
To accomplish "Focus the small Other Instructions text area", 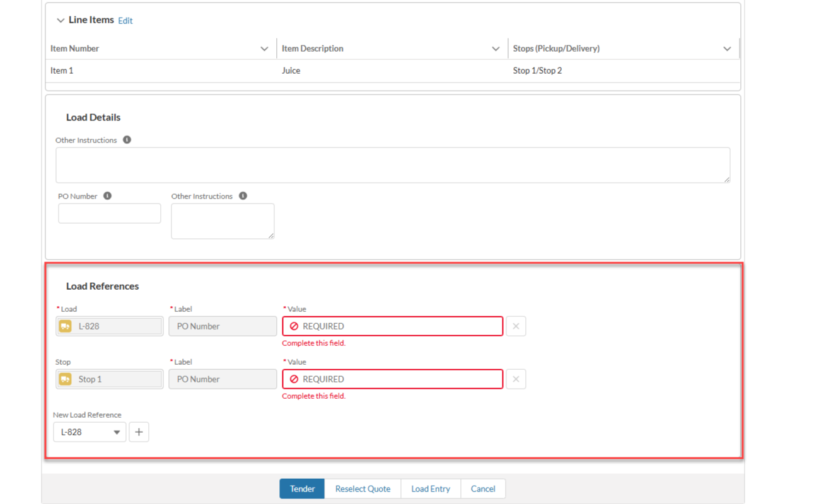I will click(x=223, y=221).
